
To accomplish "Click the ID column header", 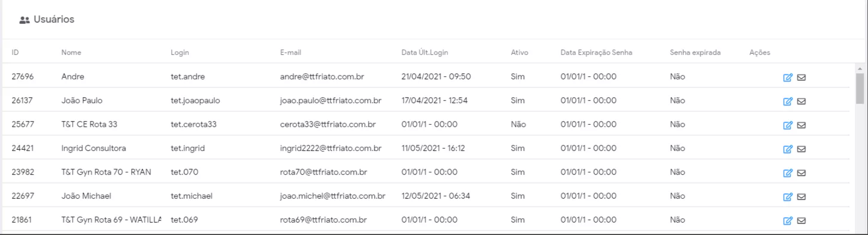I will [15, 53].
